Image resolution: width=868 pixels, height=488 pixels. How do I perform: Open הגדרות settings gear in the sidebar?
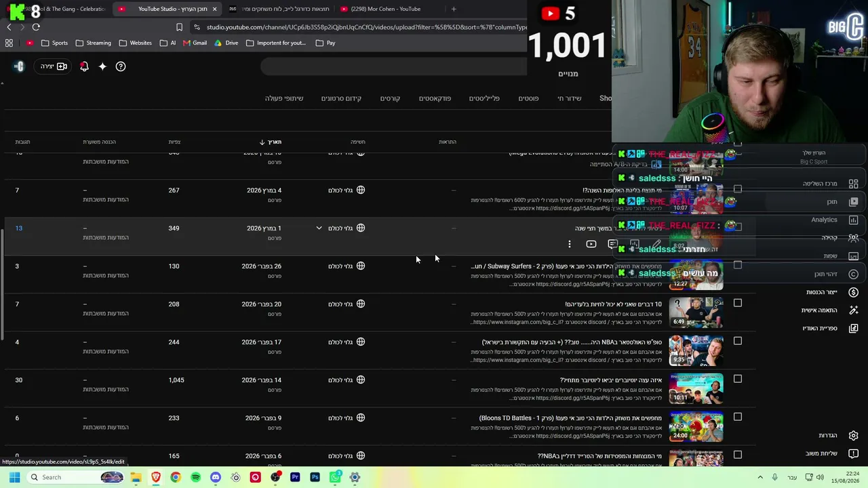pyautogui.click(x=854, y=435)
